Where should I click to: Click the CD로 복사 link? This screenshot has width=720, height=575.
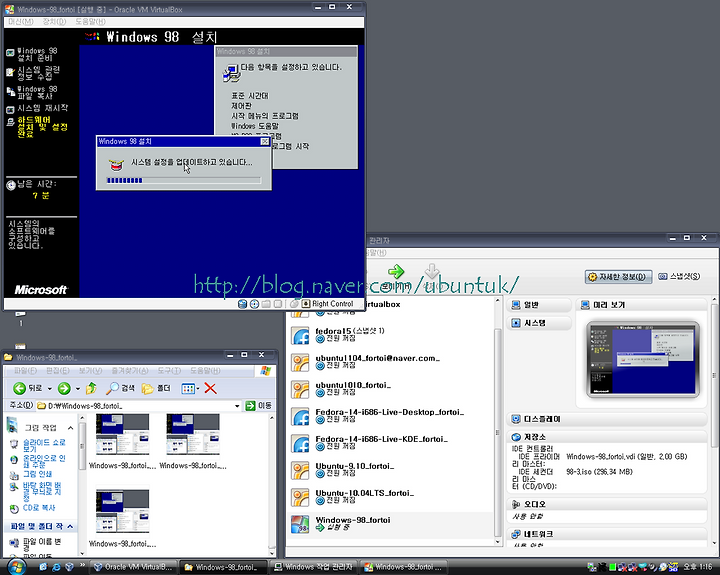tap(39, 508)
